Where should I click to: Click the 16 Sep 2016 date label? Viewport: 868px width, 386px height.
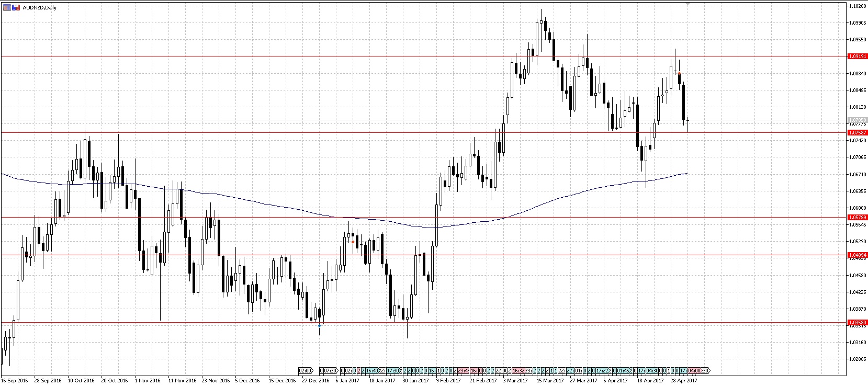(15, 381)
